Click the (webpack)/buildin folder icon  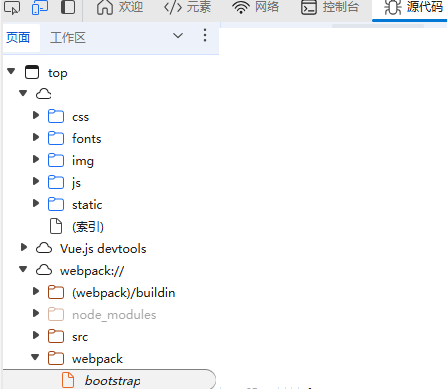coord(56,292)
